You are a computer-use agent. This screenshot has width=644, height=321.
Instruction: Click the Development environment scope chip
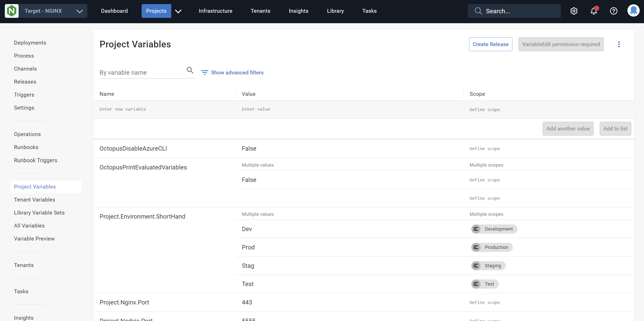click(494, 229)
